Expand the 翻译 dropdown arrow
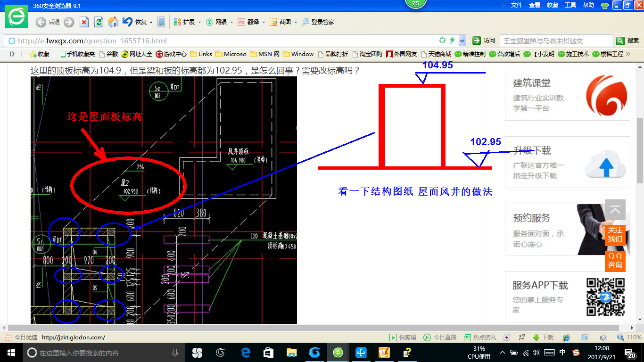 264,22
